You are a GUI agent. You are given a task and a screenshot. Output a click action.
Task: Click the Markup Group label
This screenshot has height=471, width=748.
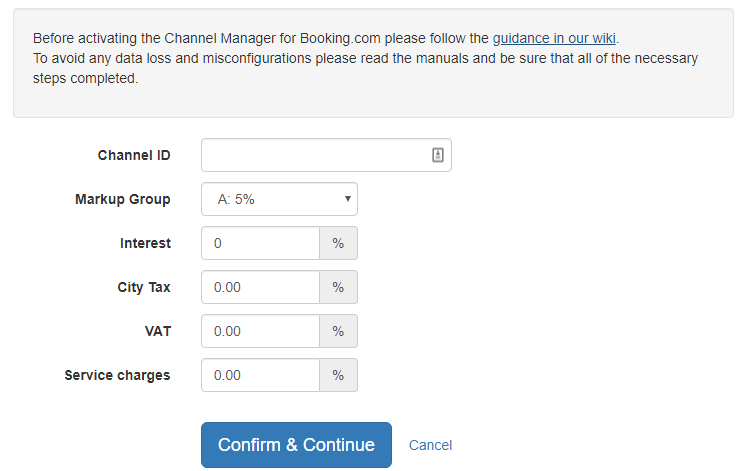(x=123, y=199)
